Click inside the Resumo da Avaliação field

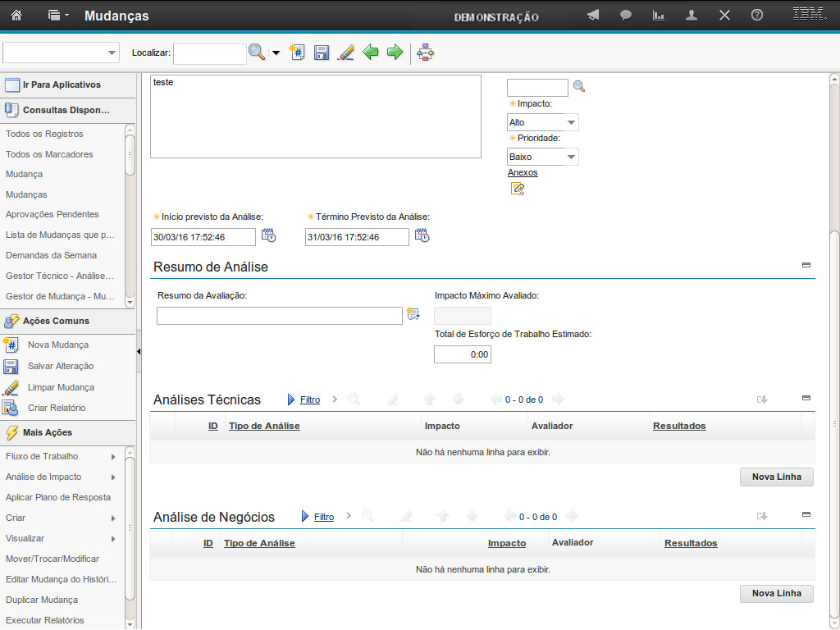pyautogui.click(x=279, y=316)
